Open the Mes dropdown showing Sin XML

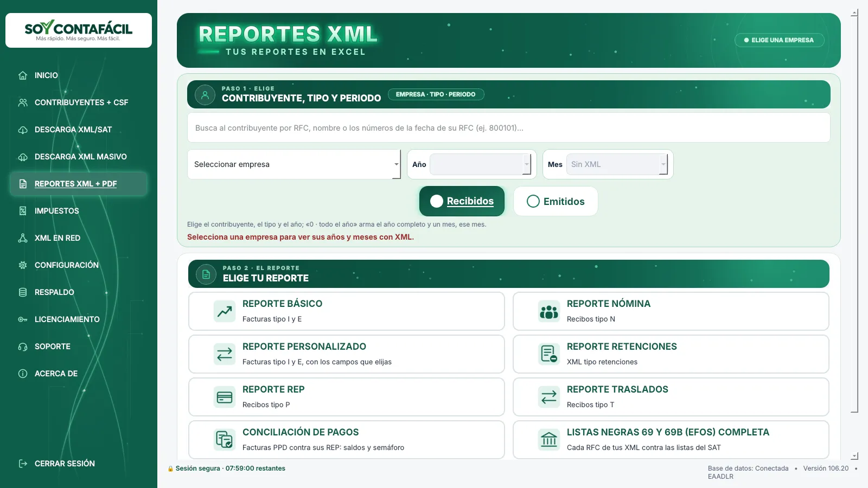coord(617,164)
